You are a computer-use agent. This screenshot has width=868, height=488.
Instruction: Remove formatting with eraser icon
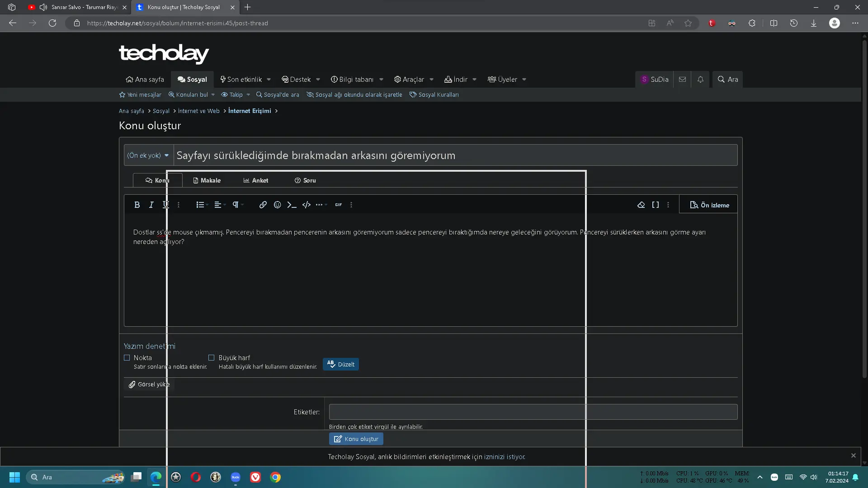(x=641, y=205)
